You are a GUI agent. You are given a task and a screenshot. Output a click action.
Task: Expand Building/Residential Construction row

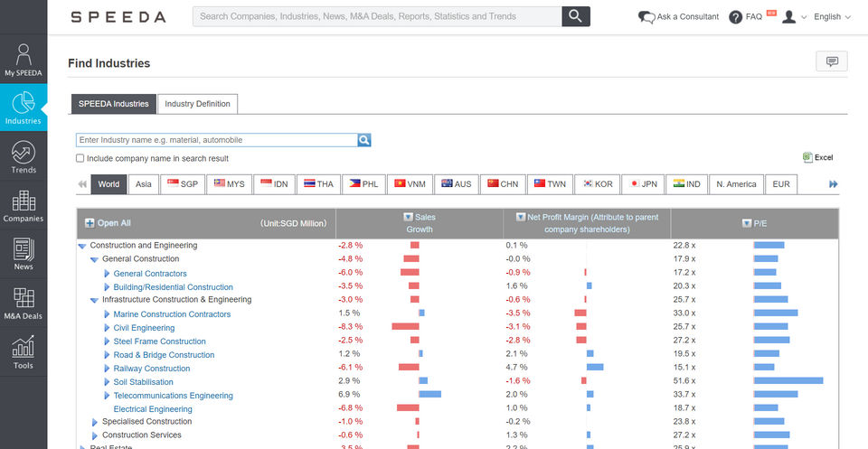[107, 287]
